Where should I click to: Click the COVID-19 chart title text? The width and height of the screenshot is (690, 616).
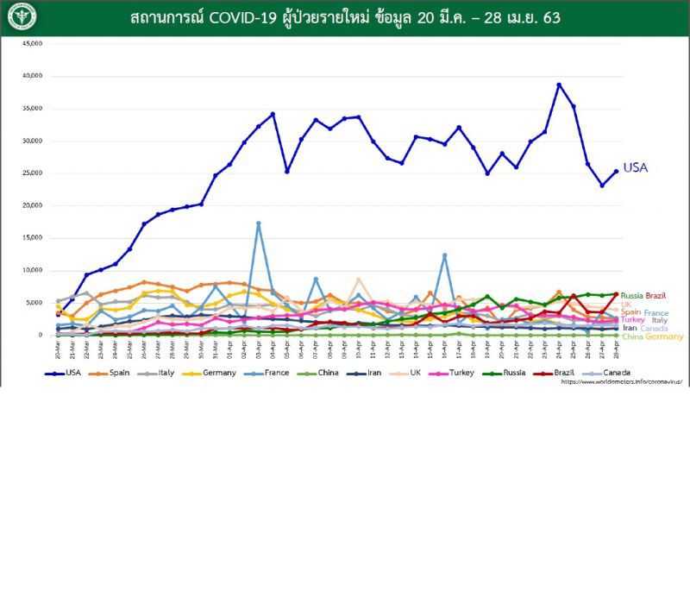pos(346,17)
